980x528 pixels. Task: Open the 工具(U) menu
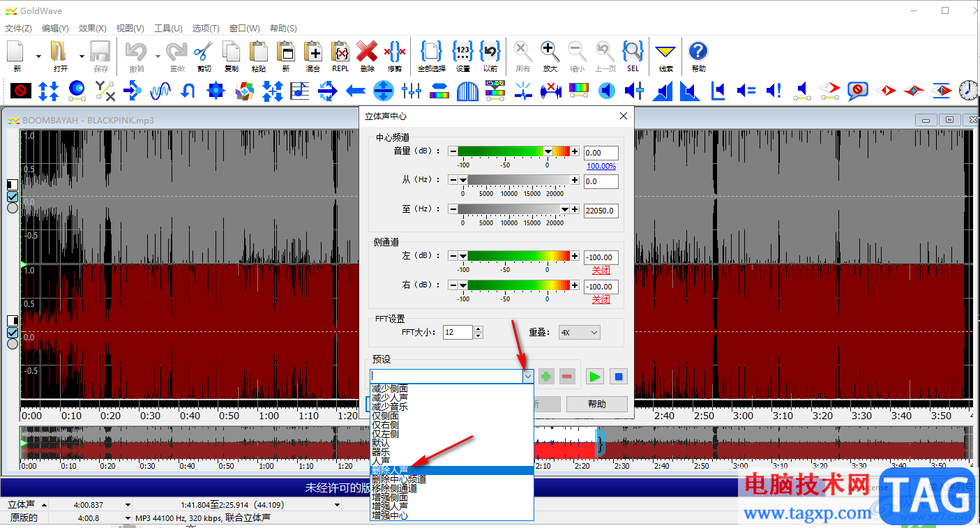pyautogui.click(x=167, y=29)
